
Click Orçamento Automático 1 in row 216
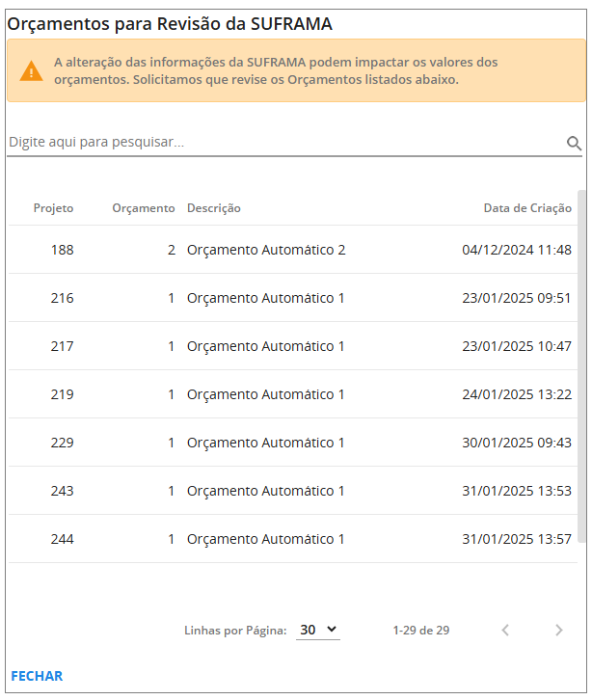coord(266,298)
